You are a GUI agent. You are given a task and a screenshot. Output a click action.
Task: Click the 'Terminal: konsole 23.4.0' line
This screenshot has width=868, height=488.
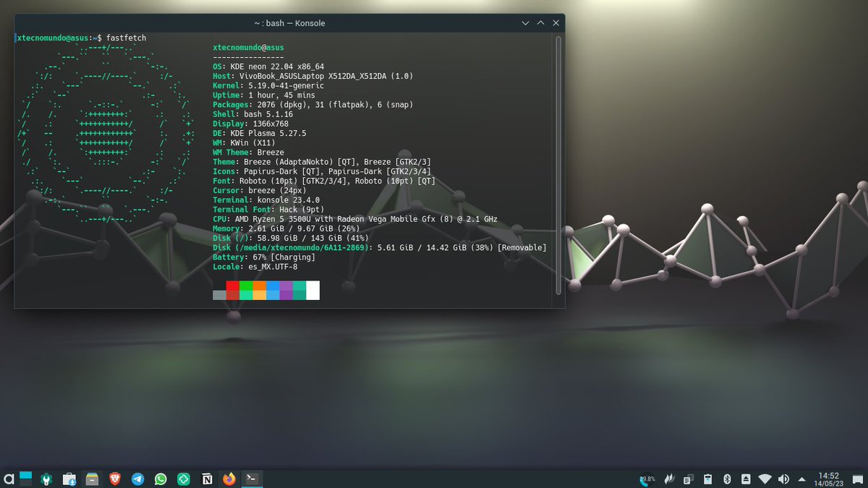click(266, 200)
